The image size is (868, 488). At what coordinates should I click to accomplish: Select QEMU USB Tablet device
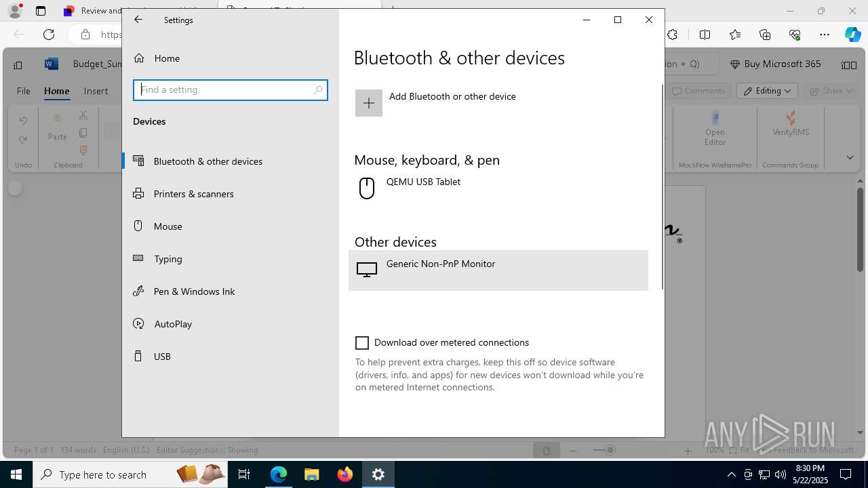tap(498, 188)
